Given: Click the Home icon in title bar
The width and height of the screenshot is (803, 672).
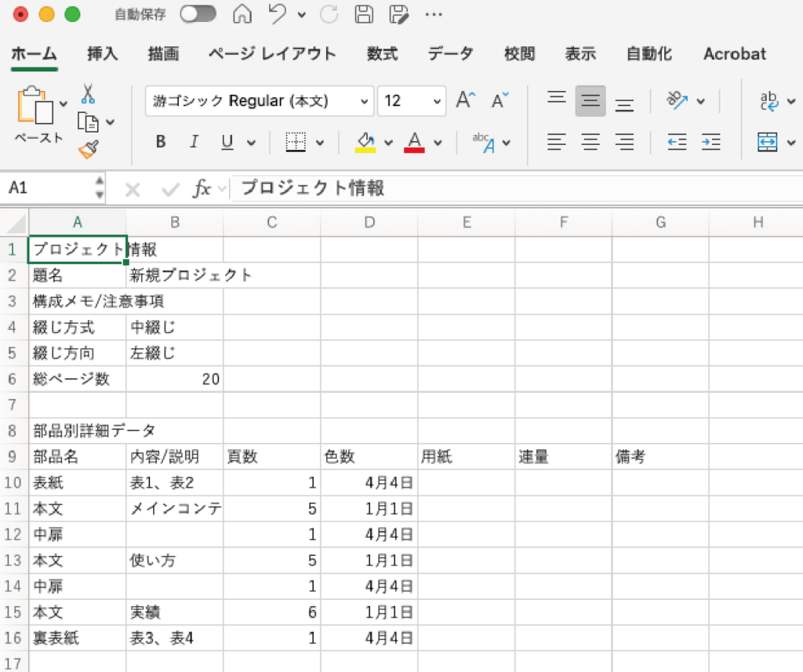Looking at the screenshot, I should (244, 14).
